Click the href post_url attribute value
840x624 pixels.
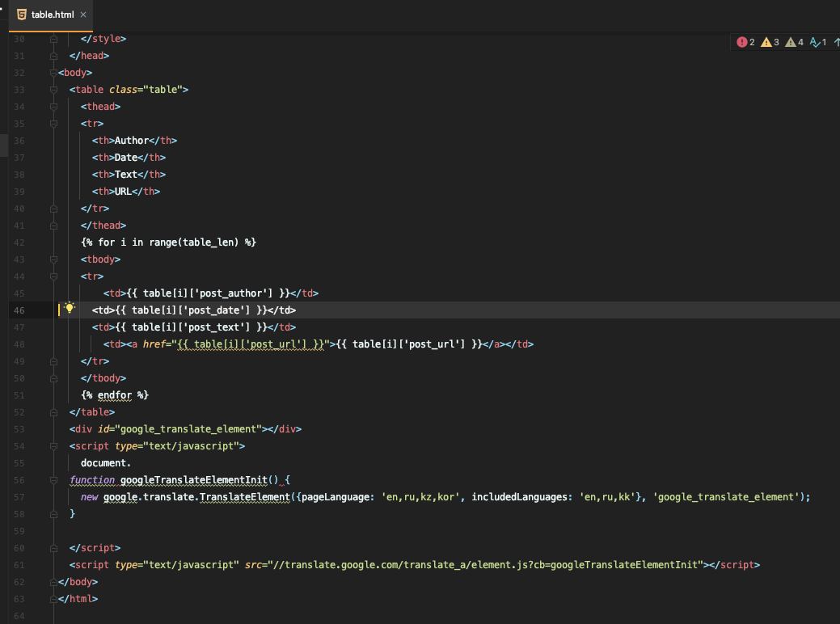(x=250, y=344)
